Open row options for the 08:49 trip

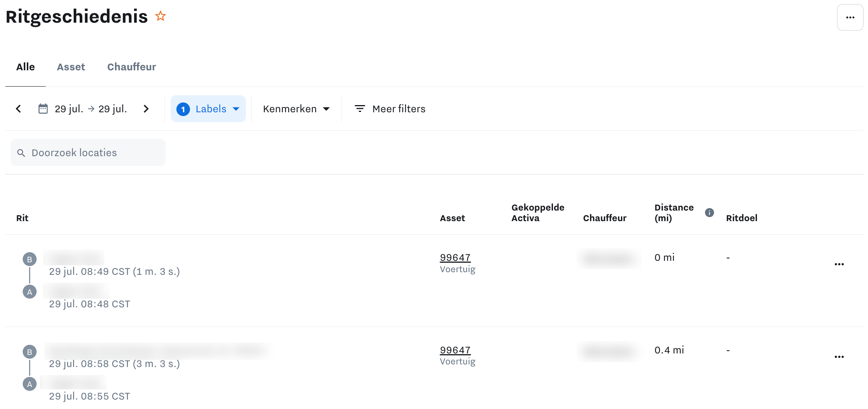[839, 264]
